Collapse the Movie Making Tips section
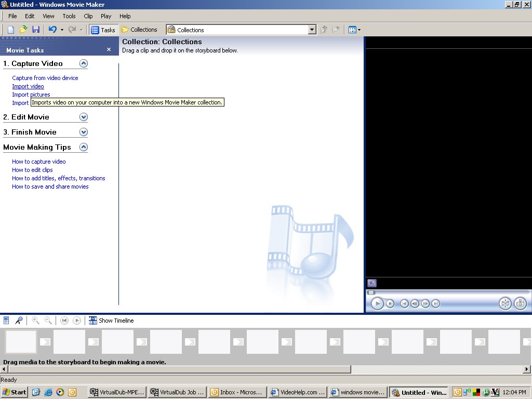This screenshot has height=399, width=532. [84, 147]
